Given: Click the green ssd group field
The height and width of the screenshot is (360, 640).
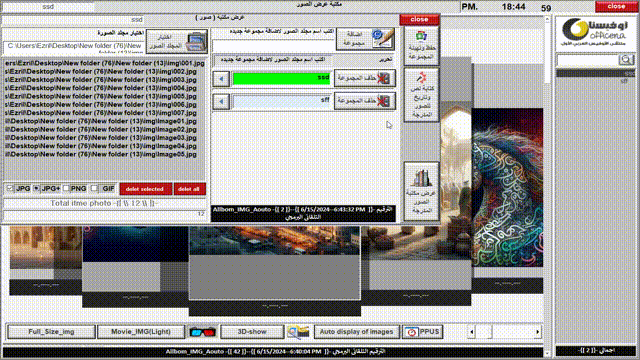Looking at the screenshot, I should pyautogui.click(x=281, y=78).
